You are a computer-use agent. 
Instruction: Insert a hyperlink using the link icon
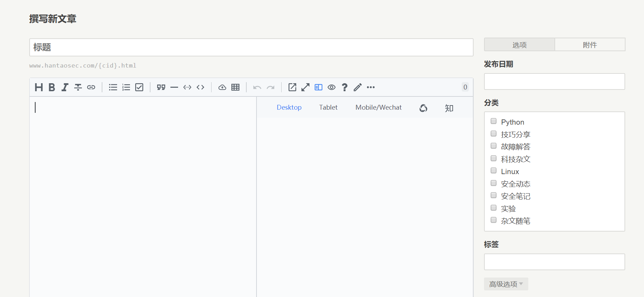click(x=91, y=87)
